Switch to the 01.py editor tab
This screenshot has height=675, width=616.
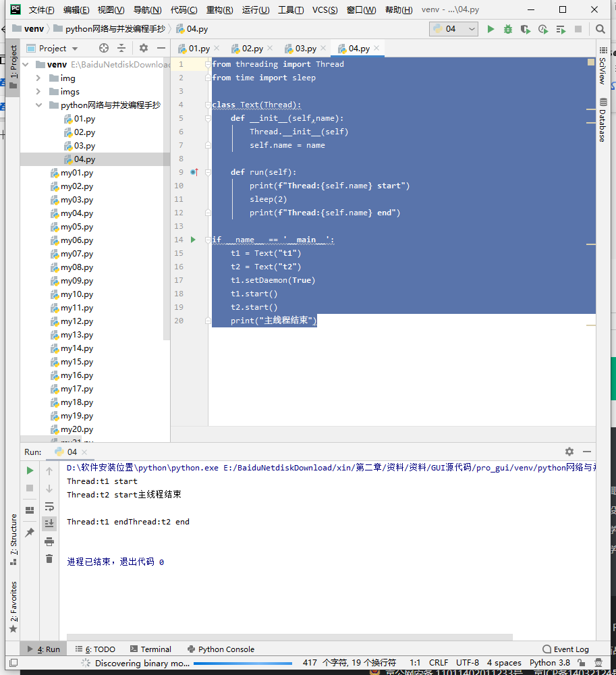(199, 48)
